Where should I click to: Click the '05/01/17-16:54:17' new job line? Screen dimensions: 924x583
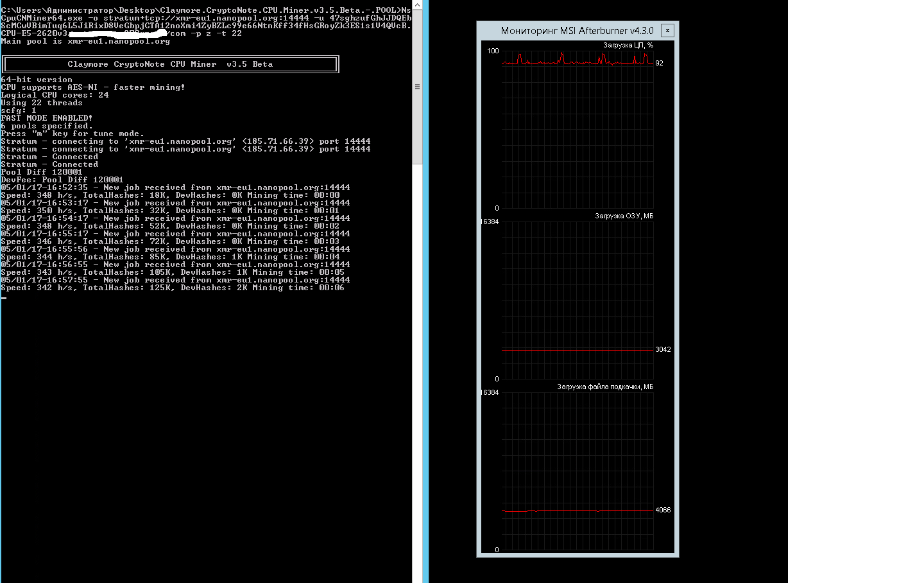[176, 218]
